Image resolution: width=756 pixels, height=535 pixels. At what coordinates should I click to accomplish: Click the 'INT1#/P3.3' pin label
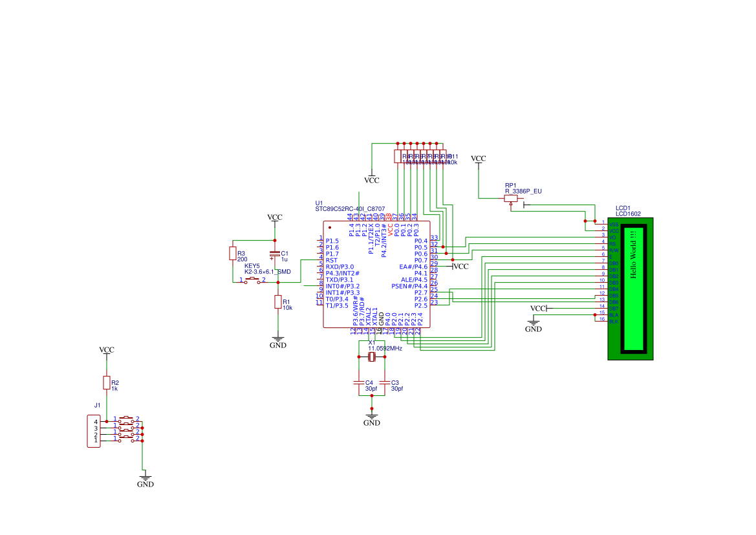tap(342, 293)
